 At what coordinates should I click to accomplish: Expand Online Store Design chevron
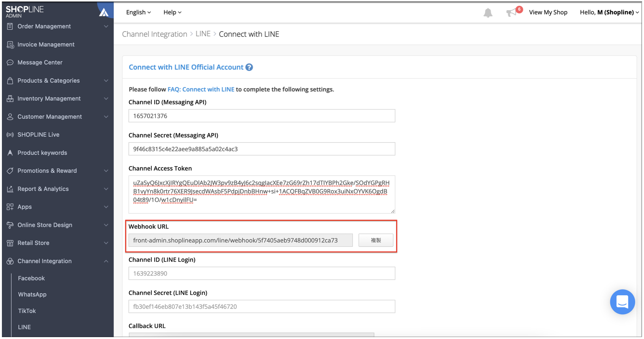(x=106, y=225)
